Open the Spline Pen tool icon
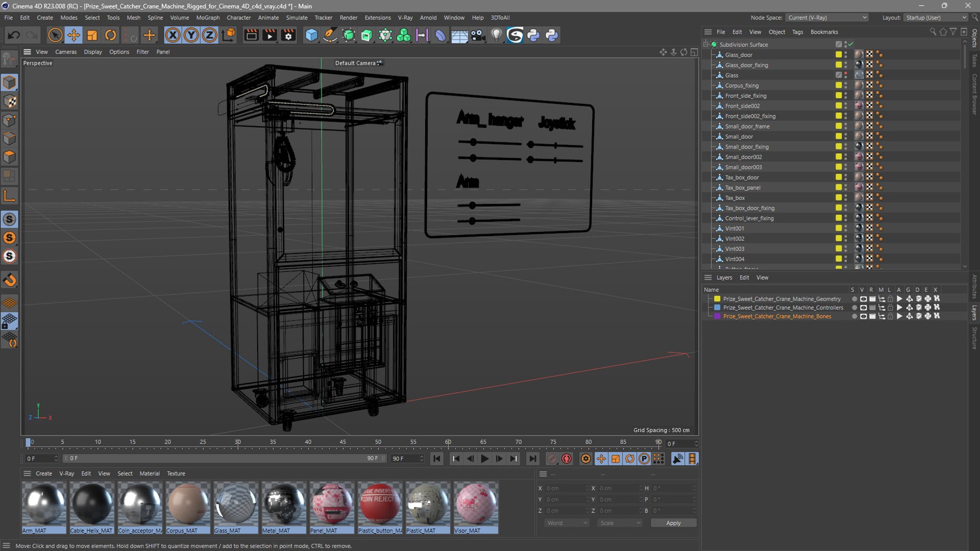This screenshot has width=980, height=551. (x=330, y=35)
